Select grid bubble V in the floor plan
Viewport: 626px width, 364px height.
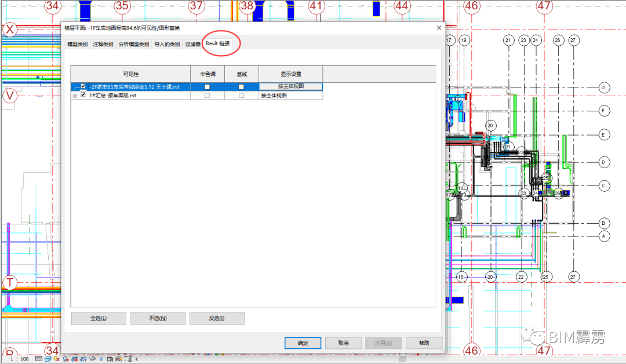[10, 96]
